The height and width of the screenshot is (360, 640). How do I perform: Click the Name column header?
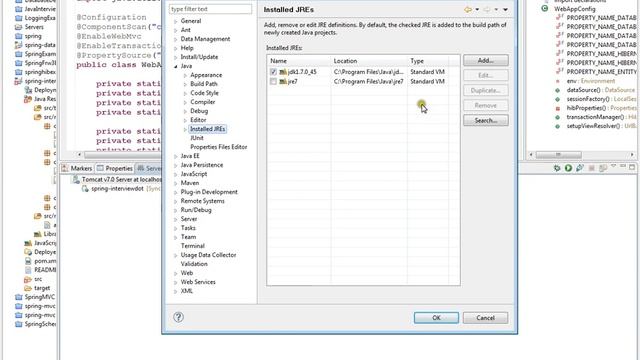pyautogui.click(x=299, y=61)
